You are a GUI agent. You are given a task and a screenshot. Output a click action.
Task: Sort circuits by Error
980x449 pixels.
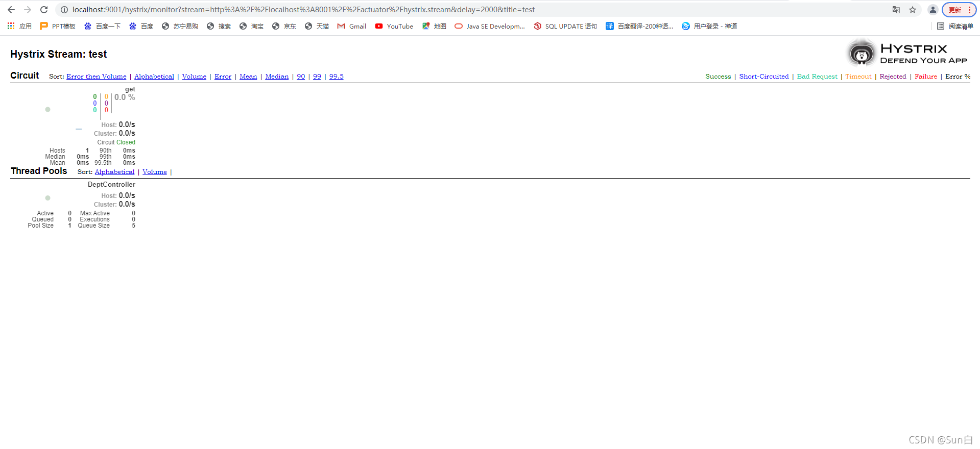coord(223,77)
